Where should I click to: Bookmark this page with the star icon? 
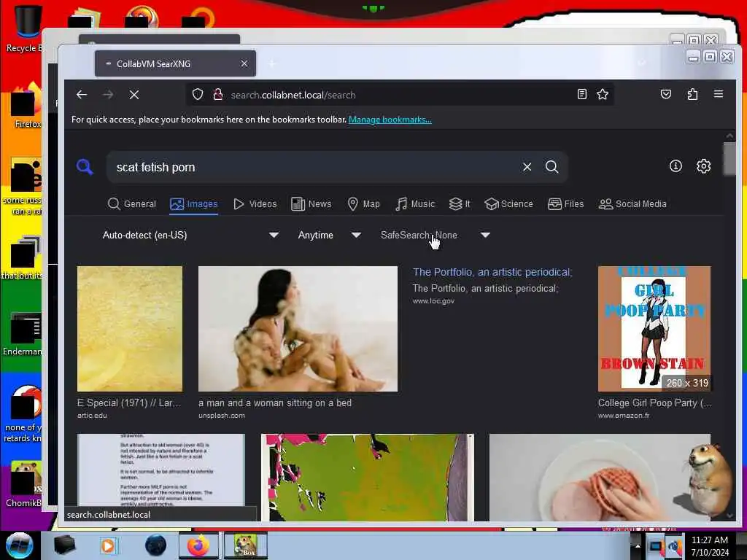tap(603, 94)
